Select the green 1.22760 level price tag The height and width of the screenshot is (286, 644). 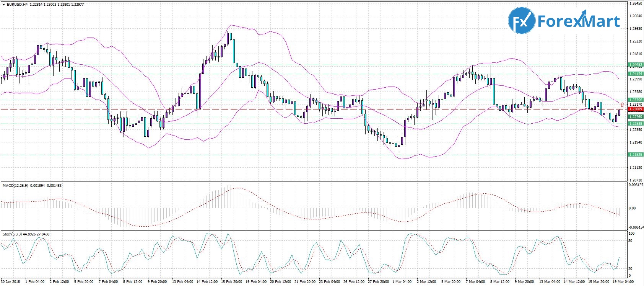pyautogui.click(x=636, y=117)
